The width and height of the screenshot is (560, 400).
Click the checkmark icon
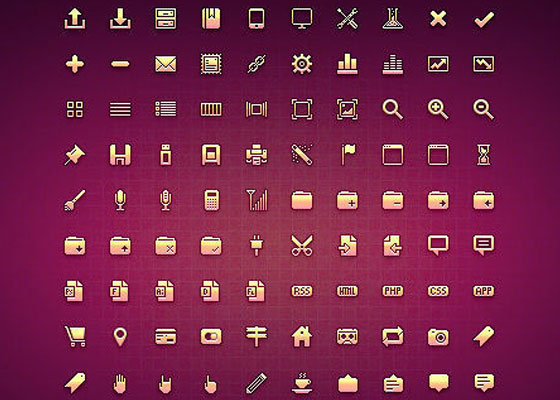pos(484,19)
